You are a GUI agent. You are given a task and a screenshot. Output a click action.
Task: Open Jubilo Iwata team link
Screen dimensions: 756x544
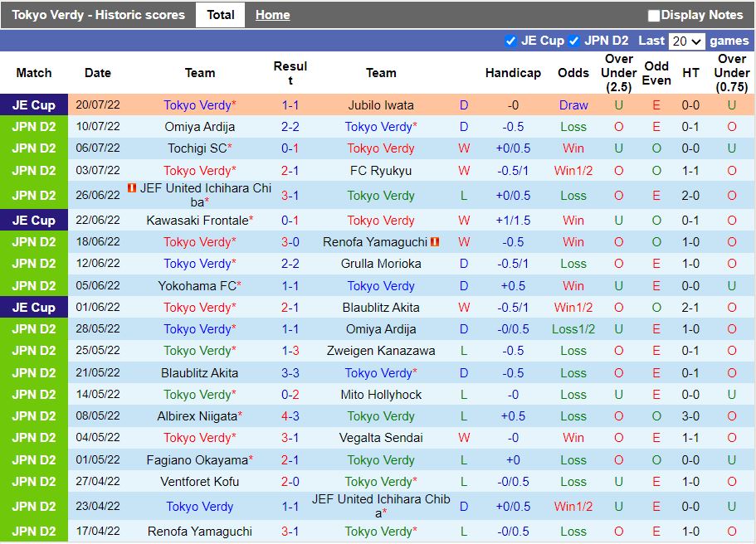[x=381, y=105]
